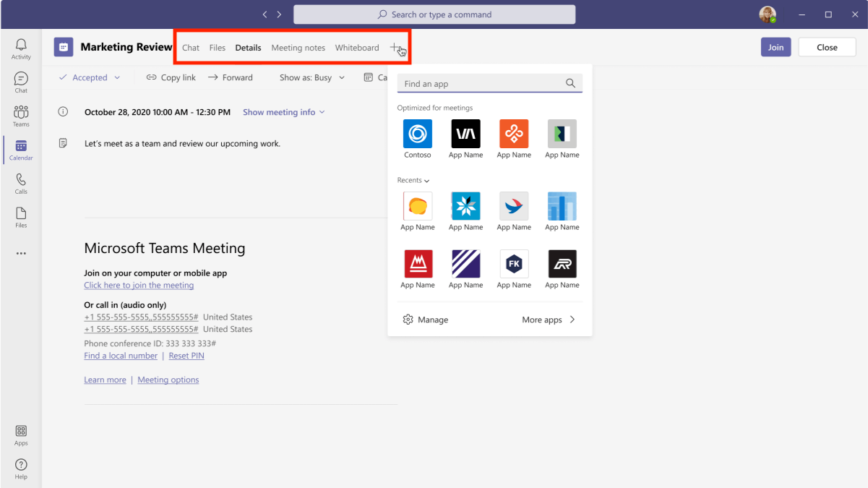The image size is (868, 488).
Task: Open Help in the sidebar
Action: tap(21, 468)
